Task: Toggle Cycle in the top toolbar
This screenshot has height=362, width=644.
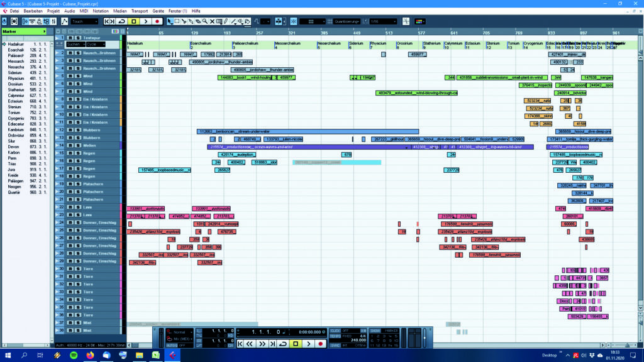Action: 122,21
